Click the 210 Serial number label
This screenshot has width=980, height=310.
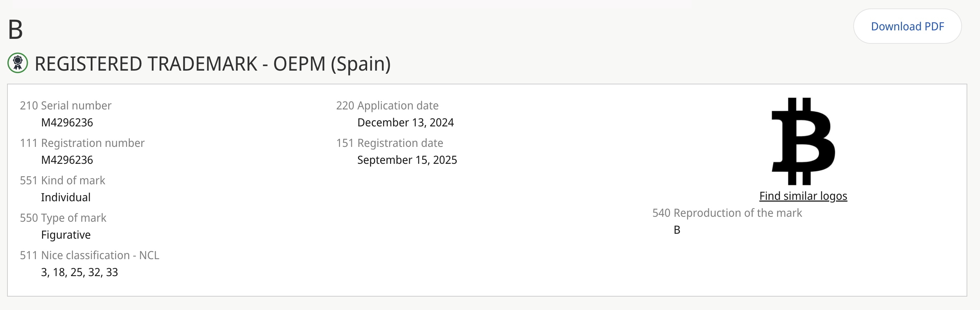click(x=65, y=105)
